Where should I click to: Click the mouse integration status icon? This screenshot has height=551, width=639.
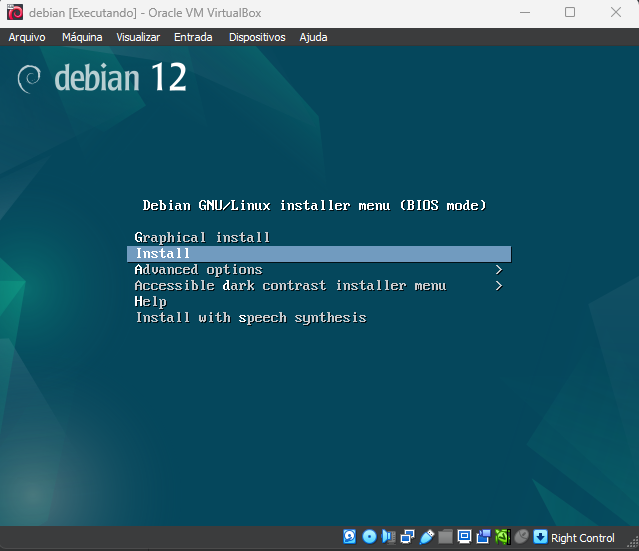pyautogui.click(x=521, y=537)
